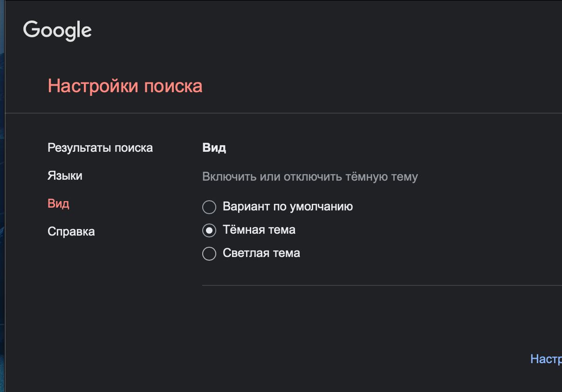Select the radio circle beside "Вариант по умолчанию"

tap(209, 207)
